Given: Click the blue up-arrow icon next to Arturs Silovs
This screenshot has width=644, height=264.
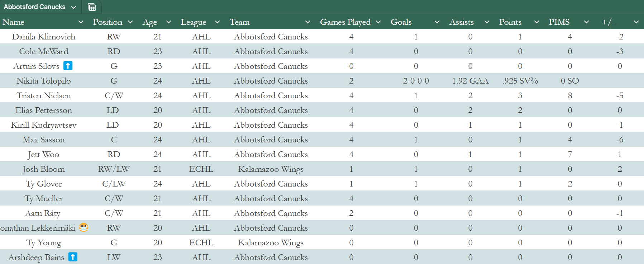Looking at the screenshot, I should (68, 66).
